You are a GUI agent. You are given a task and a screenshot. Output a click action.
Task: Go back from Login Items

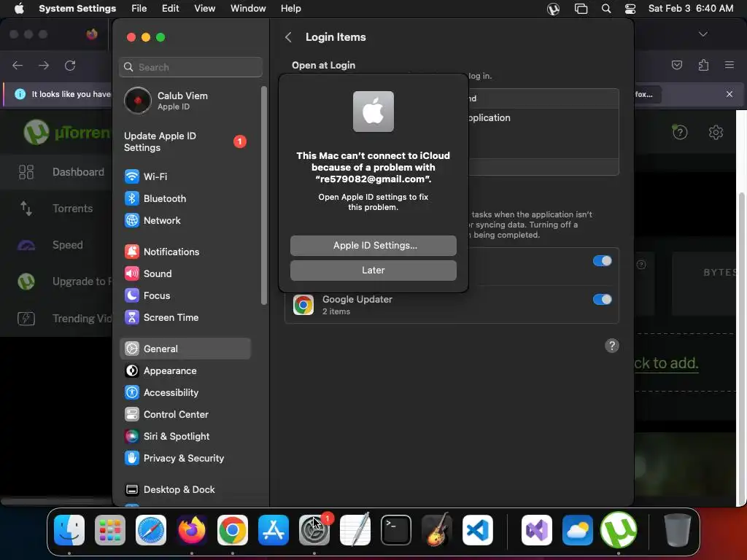[x=288, y=37]
